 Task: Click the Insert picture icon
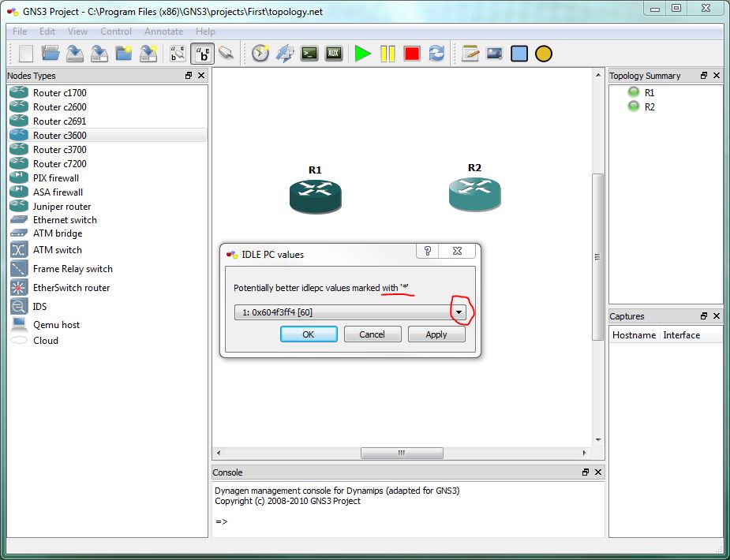pos(494,54)
